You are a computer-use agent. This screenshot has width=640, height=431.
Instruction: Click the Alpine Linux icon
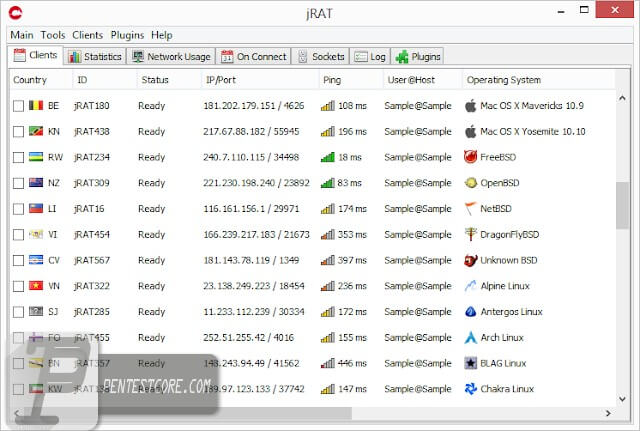[471, 286]
